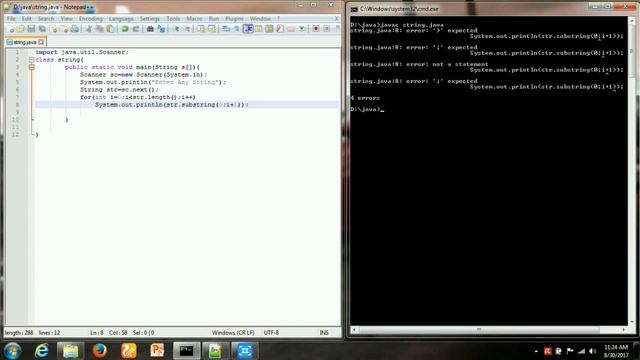Viewport: 640px width, 360px height.
Task: Toggle synchronize vertical scrolling icon
Action: (201, 29)
